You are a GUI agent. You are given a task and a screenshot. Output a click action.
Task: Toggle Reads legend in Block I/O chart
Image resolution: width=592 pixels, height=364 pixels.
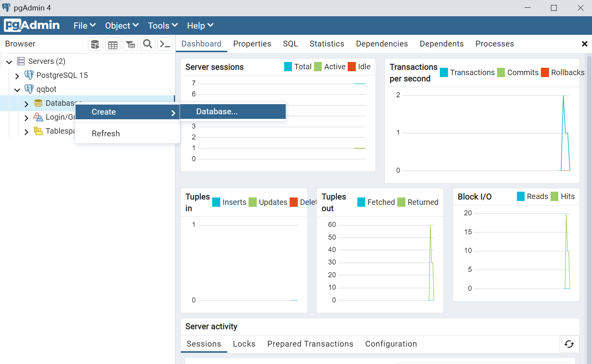point(532,196)
